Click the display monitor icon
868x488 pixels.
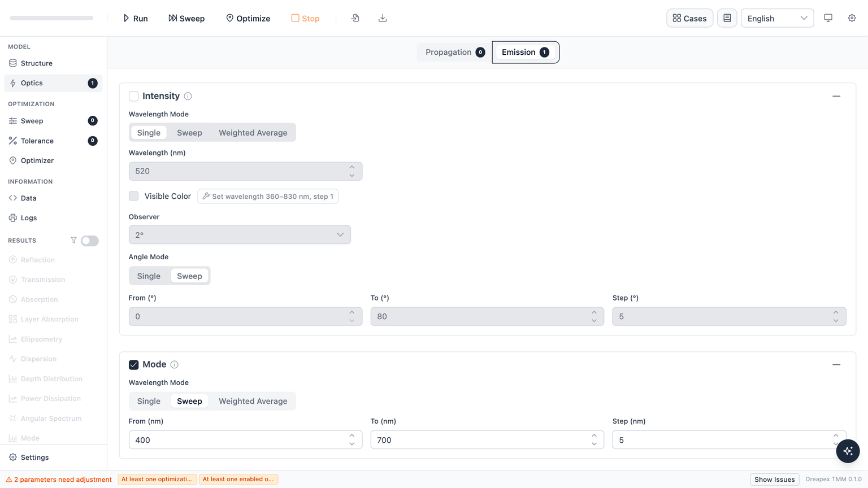pos(828,18)
